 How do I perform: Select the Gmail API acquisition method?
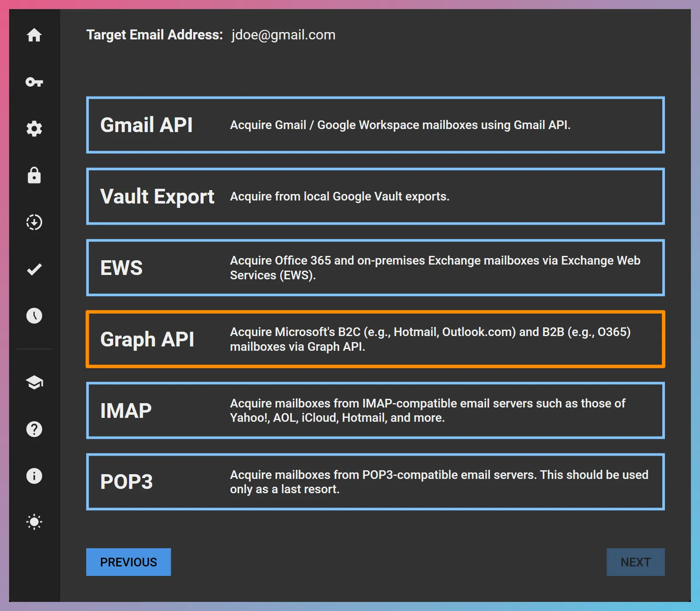(376, 125)
